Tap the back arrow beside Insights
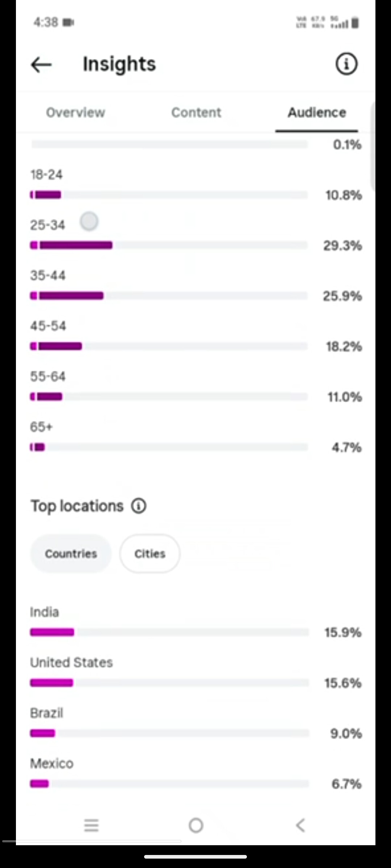The height and width of the screenshot is (868, 391). pos(41,65)
